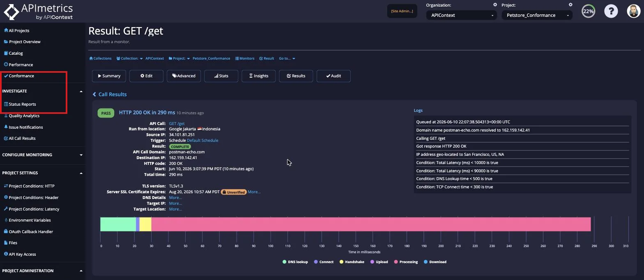Screen dimensions: 644x280
Task: Open the Advanced tab
Action: pyautogui.click(x=184, y=76)
